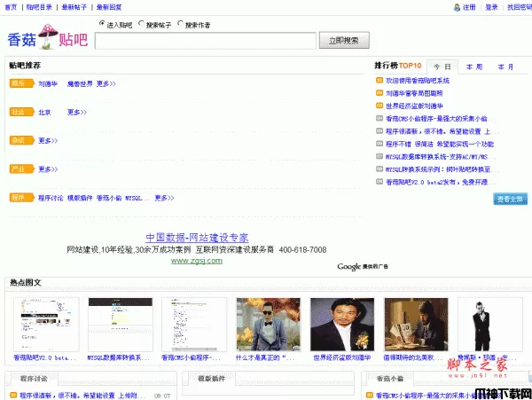Click the 香菇贴吧 mushroom logo
This screenshot has width=532, height=400.
coord(49,40)
